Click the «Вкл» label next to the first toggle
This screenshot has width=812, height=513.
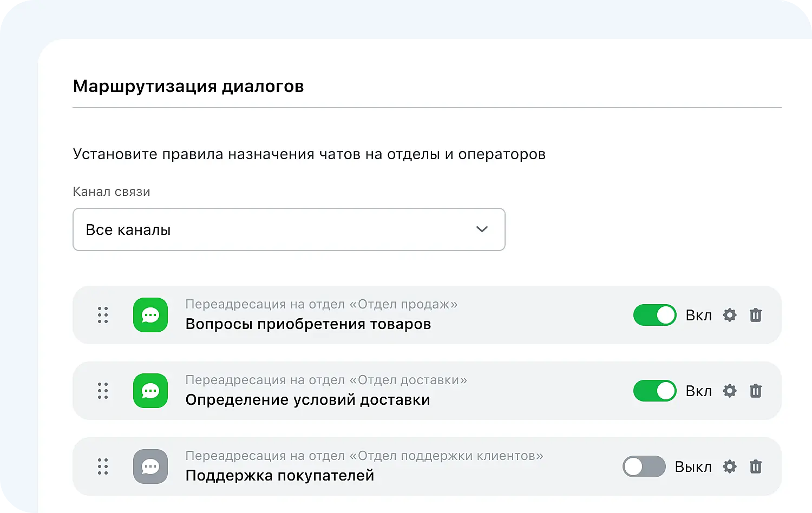tap(698, 315)
